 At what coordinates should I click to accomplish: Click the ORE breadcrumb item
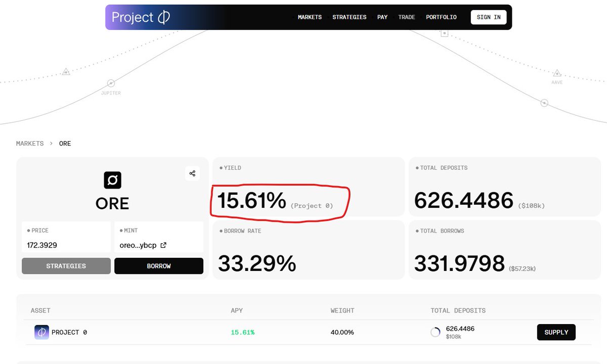[x=65, y=144]
